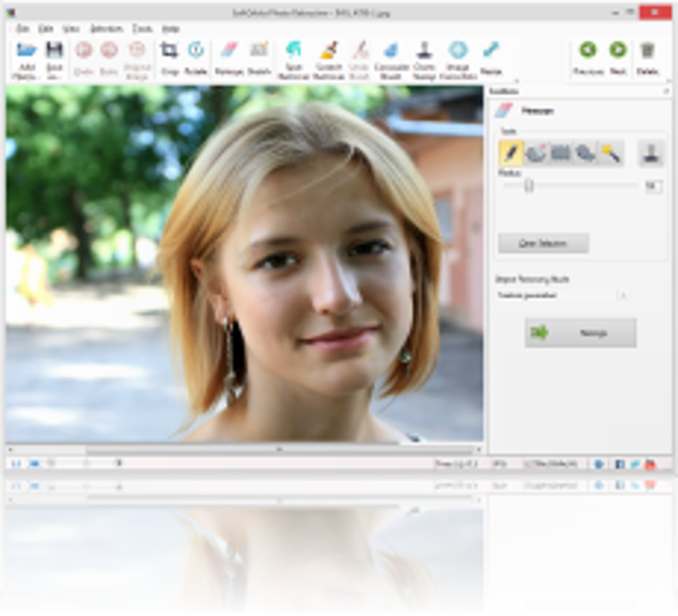
Task: Click the Radius slider handle
Action: pyautogui.click(x=528, y=185)
